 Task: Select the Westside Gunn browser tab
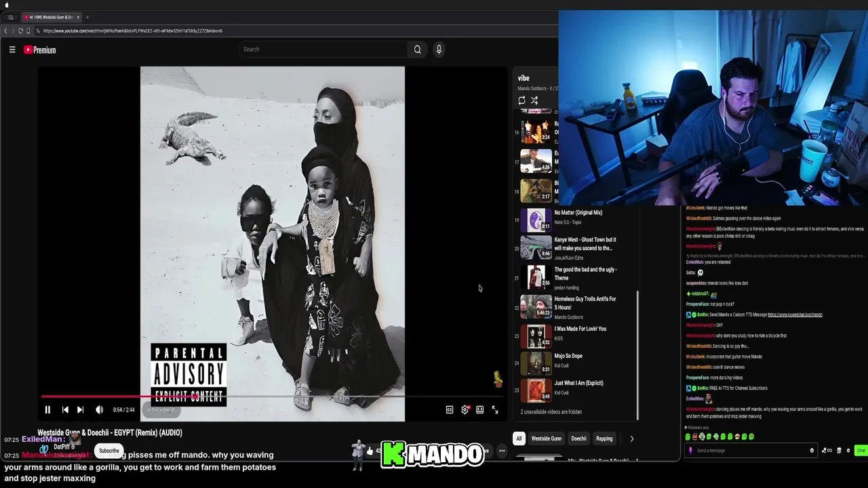pyautogui.click(x=53, y=17)
